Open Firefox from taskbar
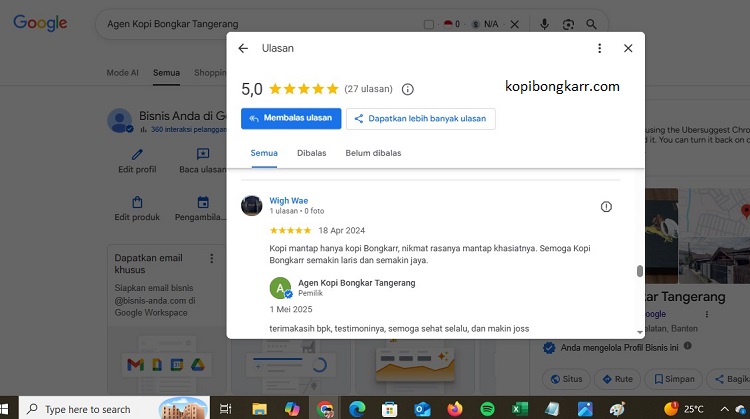750x419 pixels. [455, 409]
